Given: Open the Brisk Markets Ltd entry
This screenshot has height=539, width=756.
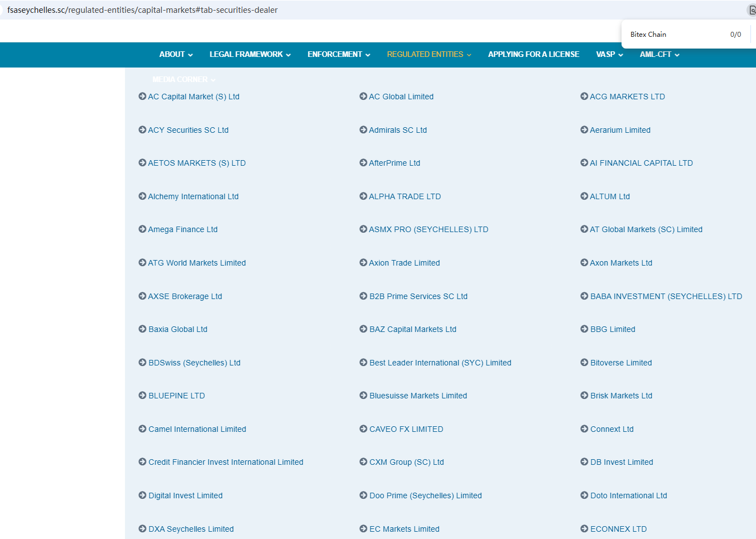Looking at the screenshot, I should (x=621, y=396).
